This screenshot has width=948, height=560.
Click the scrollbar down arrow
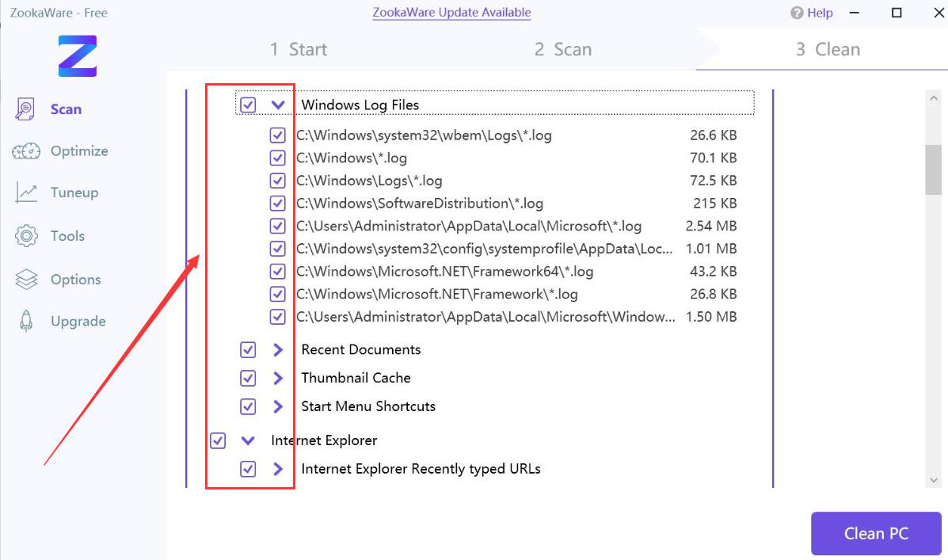pos(933,480)
